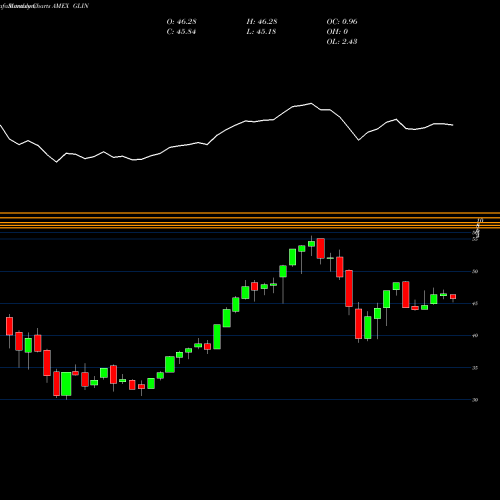Click the 'O: 46.28' open price value
500x500 pixels.
[181, 22]
